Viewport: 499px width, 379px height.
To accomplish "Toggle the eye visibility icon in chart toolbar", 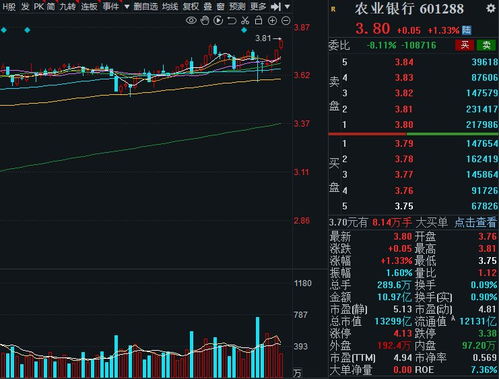I will pos(191,21).
